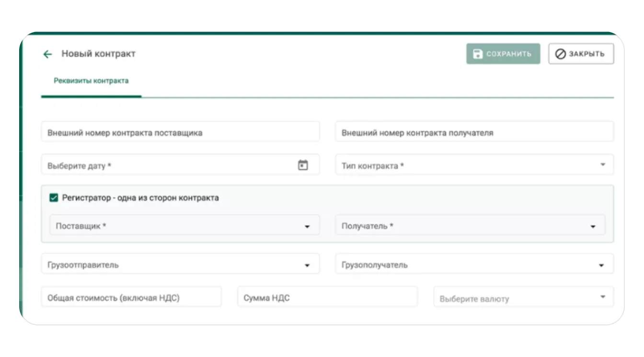Click the prohibition circle icon in the Закрыть button
Image resolution: width=644 pixels, height=357 pixels.
560,54
